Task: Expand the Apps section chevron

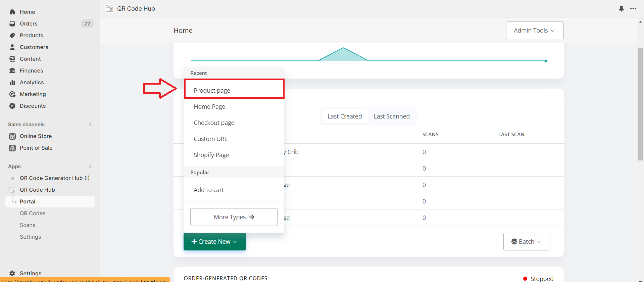Action: (90, 167)
